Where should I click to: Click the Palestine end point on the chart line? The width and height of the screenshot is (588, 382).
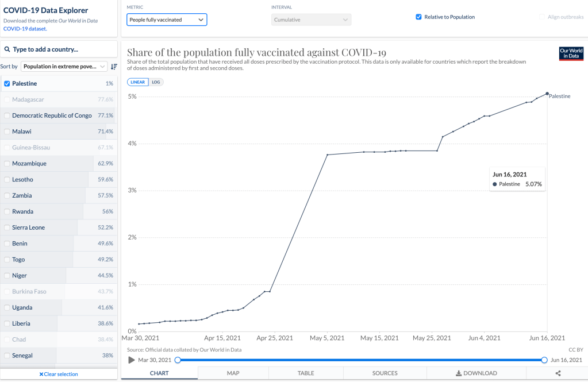(547, 94)
